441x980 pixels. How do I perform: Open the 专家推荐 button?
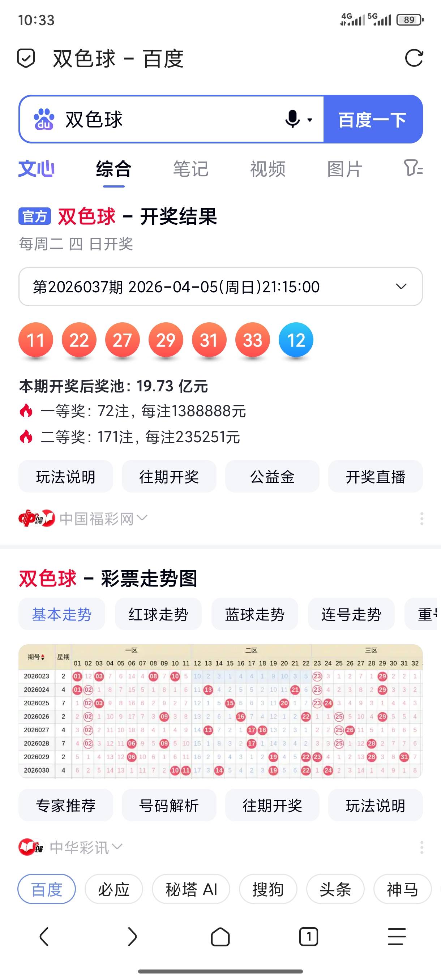66,805
